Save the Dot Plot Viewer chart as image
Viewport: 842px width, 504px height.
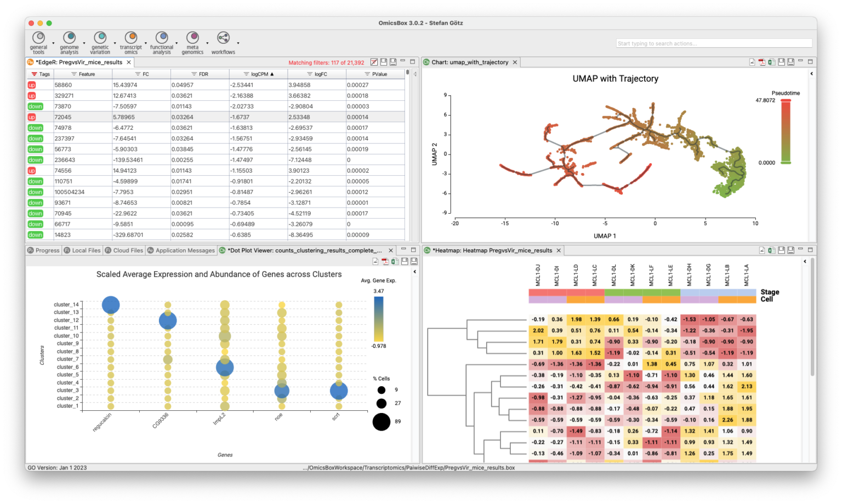pos(376,262)
